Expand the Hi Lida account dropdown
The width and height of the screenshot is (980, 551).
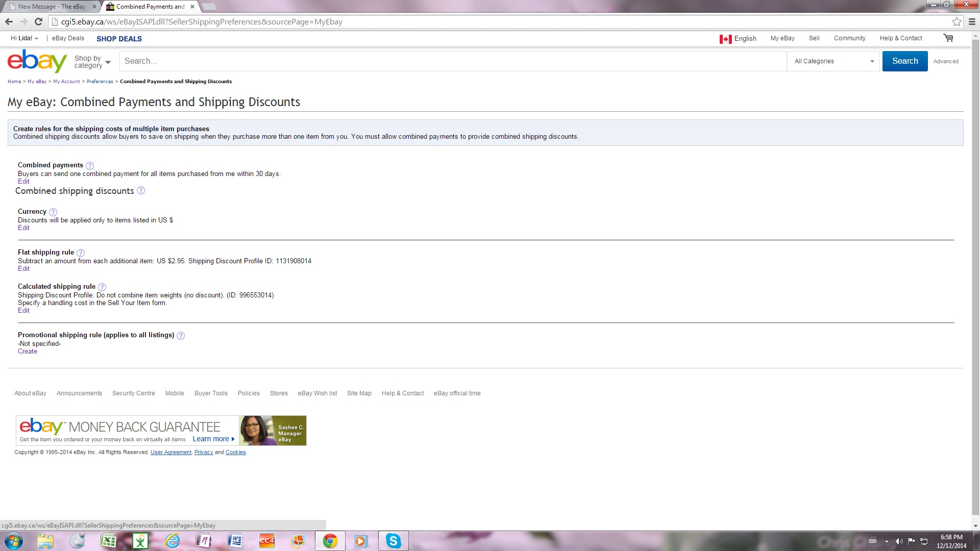pyautogui.click(x=24, y=38)
